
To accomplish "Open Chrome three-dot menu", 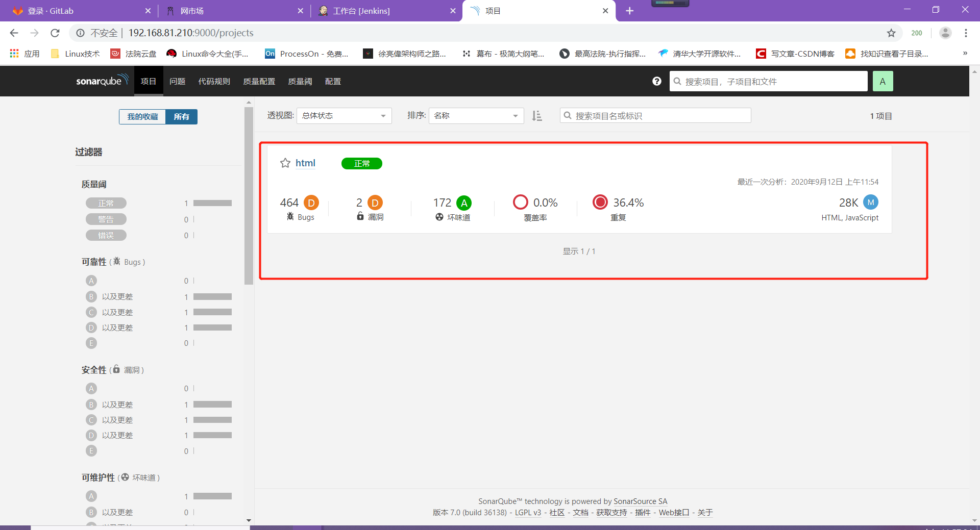I will 966,33.
